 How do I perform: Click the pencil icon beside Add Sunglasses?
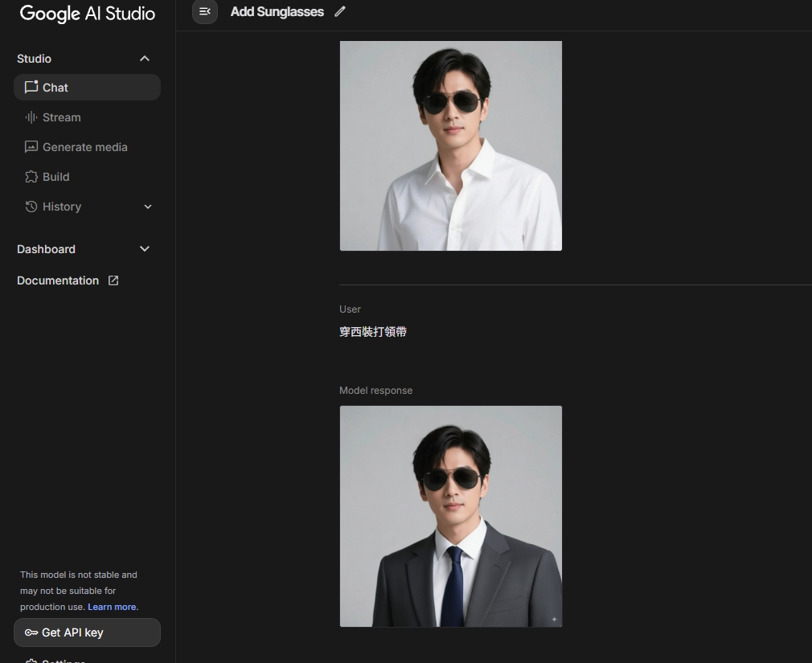tap(340, 11)
